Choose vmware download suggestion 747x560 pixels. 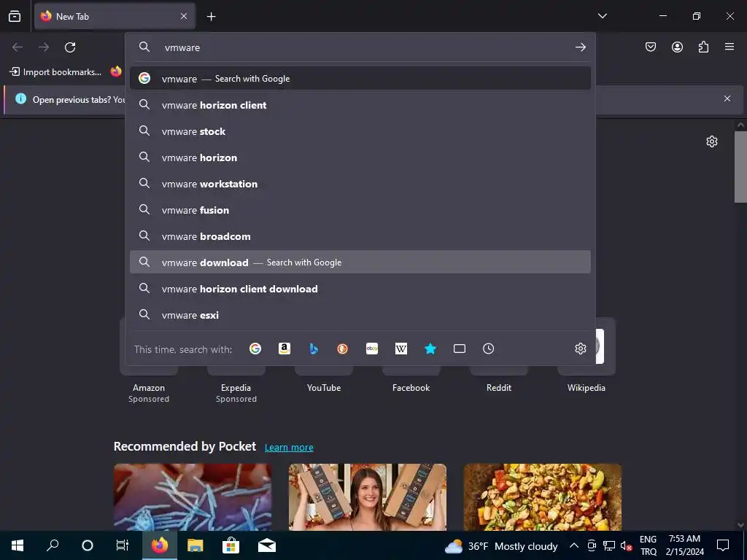[x=360, y=262]
